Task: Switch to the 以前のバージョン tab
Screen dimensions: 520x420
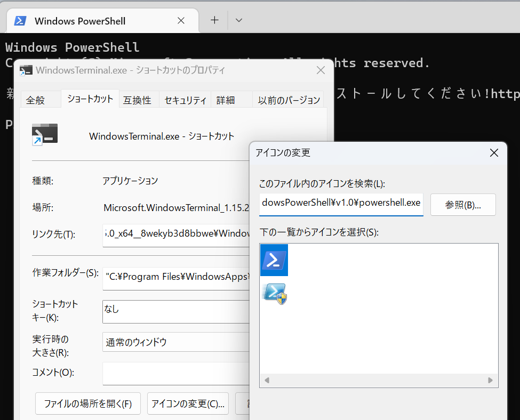Action: [289, 100]
